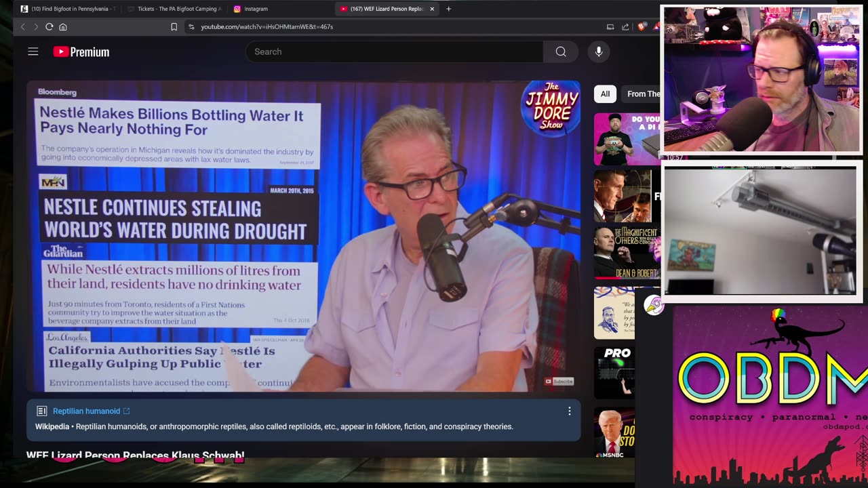Open the MSNBC recommended video thumbnail
The width and height of the screenshot is (868, 488).
pos(614,432)
